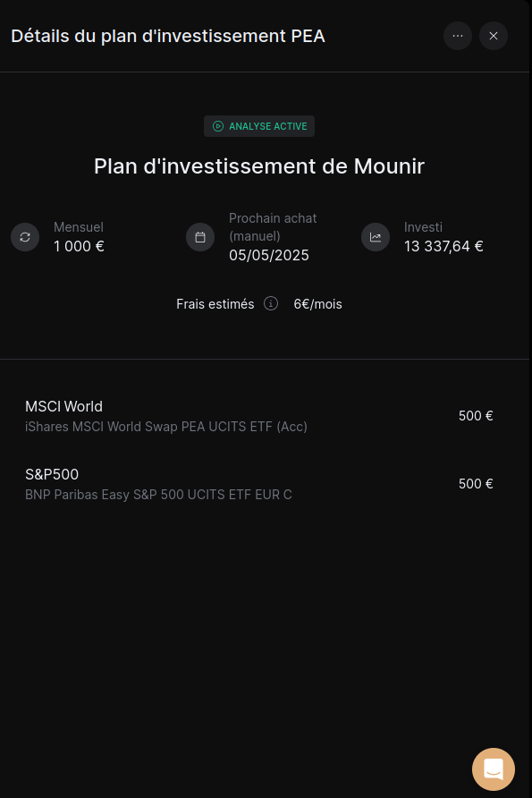Image resolution: width=532 pixels, height=798 pixels.
Task: Click the 500 € amount for S&P500
Action: pyautogui.click(x=476, y=483)
